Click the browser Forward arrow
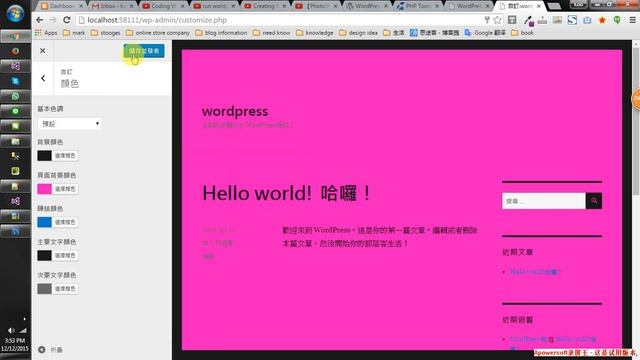 (53, 20)
